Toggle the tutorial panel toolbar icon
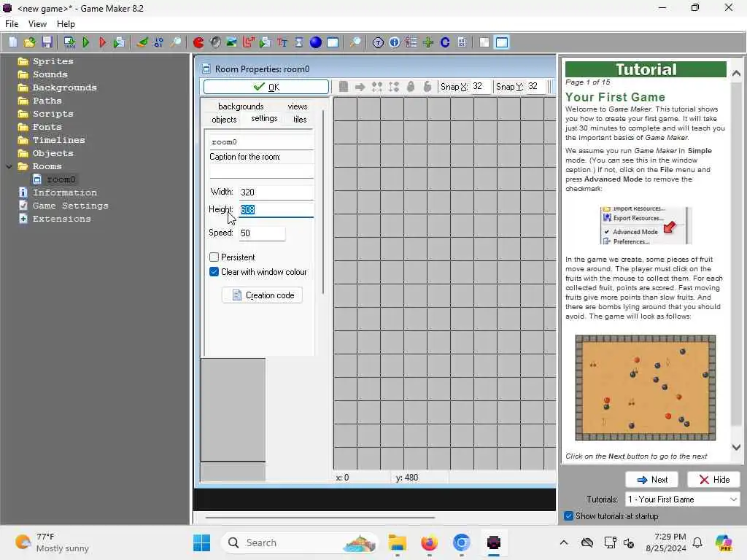This screenshot has width=747, height=560. tap(502, 42)
